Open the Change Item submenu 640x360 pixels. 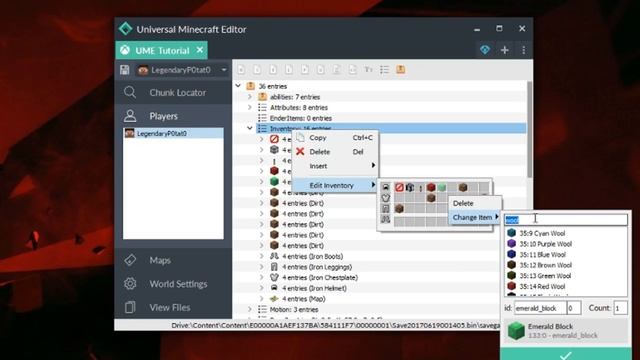click(x=475, y=217)
